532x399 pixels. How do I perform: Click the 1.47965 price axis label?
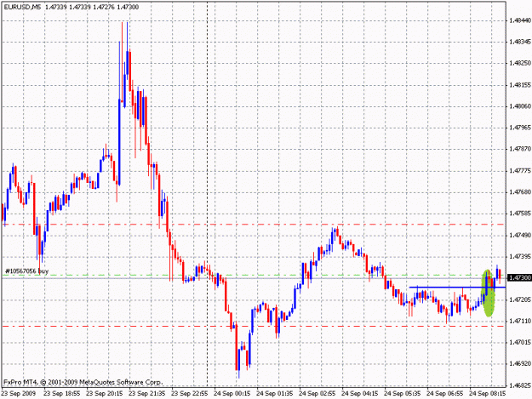[520, 128]
